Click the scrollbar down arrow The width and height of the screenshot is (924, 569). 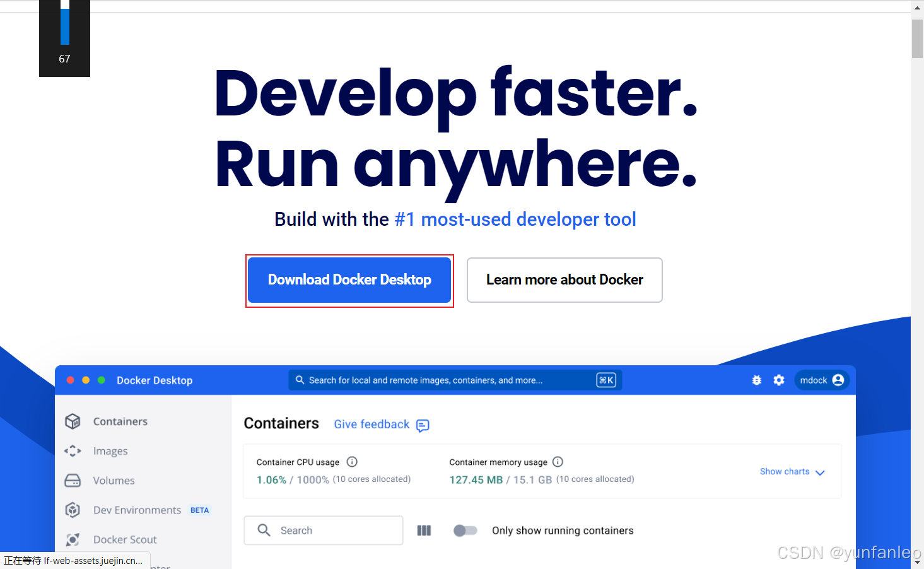tap(917, 562)
